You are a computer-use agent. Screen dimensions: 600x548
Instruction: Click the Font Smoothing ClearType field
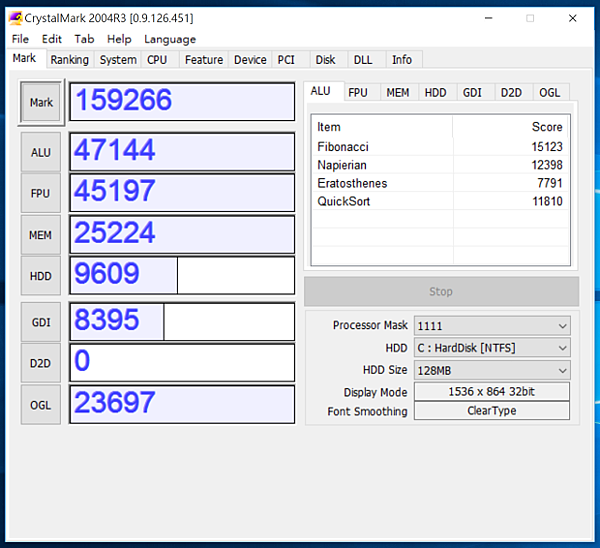point(492,411)
